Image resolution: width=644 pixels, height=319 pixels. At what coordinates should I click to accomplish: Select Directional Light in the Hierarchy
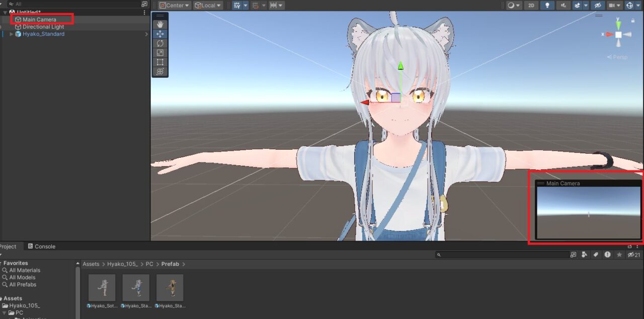click(x=43, y=27)
